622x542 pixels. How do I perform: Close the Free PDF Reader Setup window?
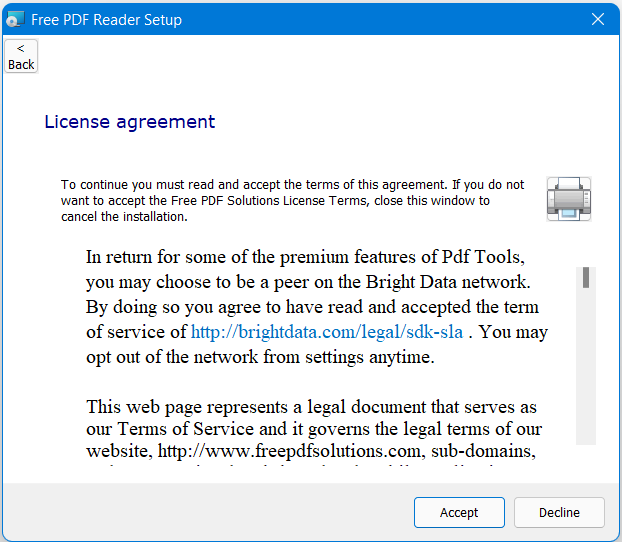tap(598, 19)
